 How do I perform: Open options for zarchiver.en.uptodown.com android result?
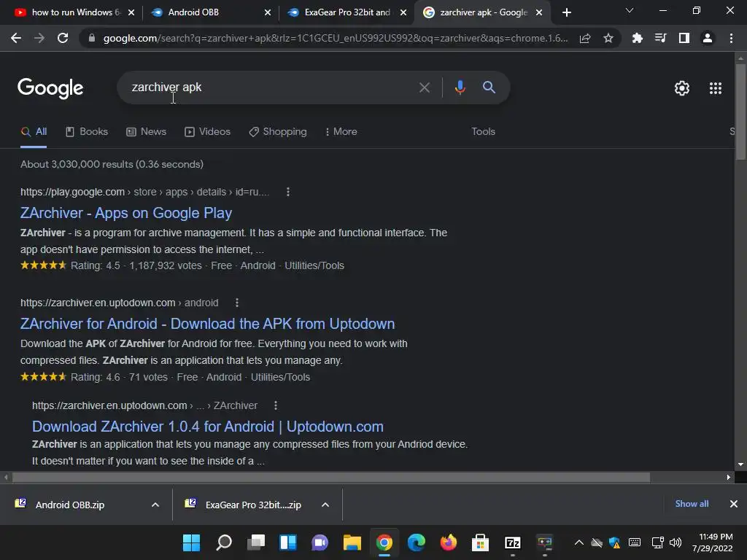[x=237, y=303]
